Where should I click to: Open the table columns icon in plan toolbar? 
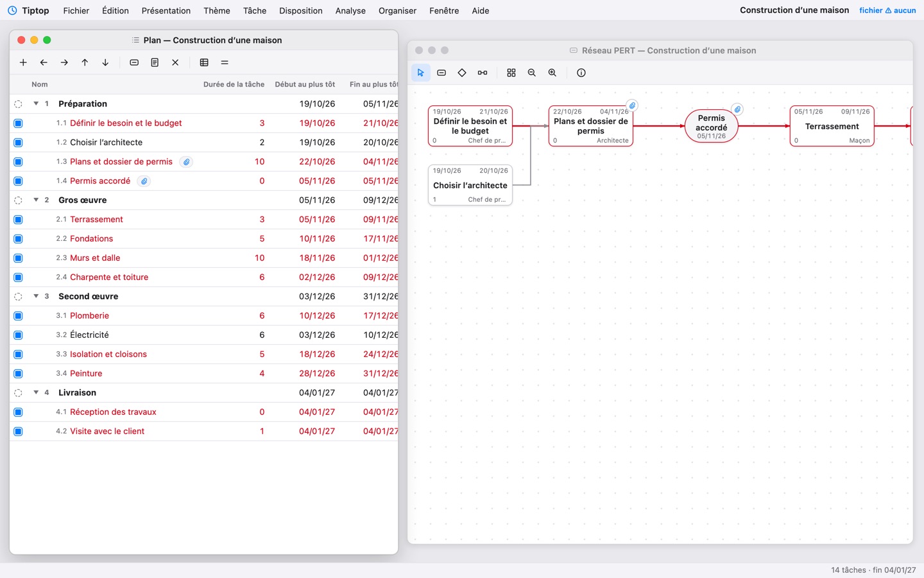tap(204, 62)
